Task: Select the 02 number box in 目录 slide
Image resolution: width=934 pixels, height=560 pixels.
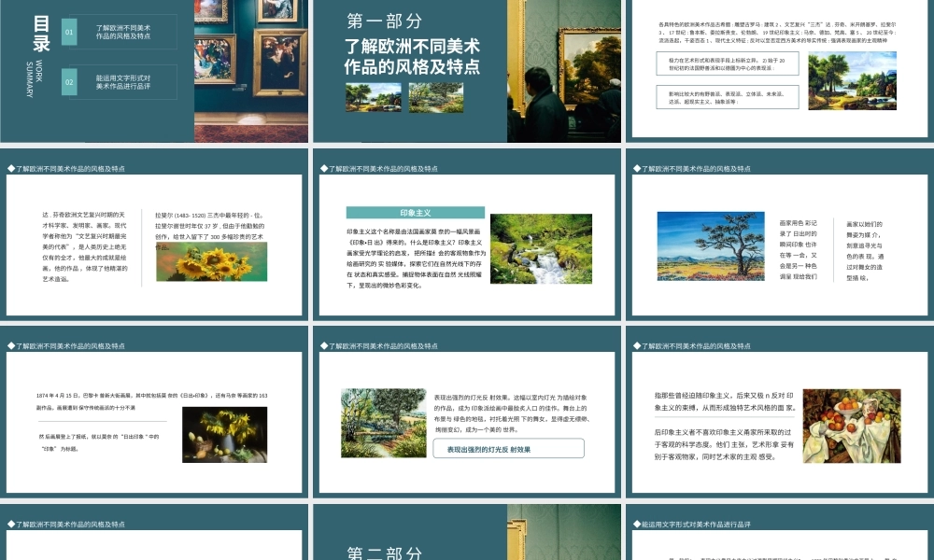Action: [69, 82]
